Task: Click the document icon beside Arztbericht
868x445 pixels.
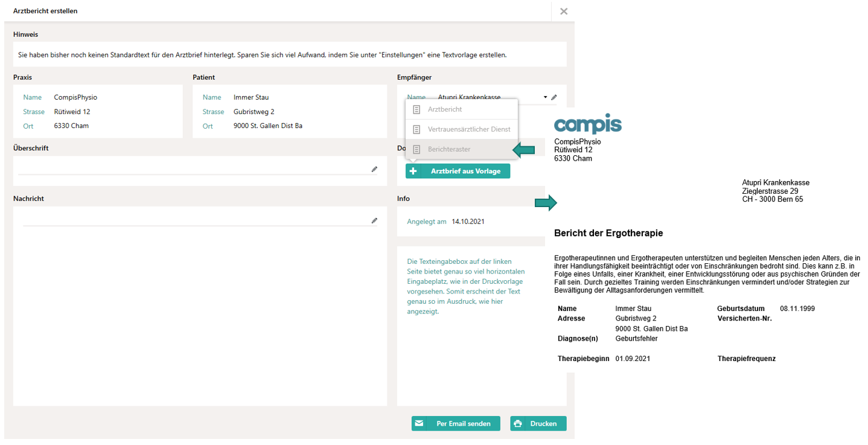Action: [x=416, y=109]
